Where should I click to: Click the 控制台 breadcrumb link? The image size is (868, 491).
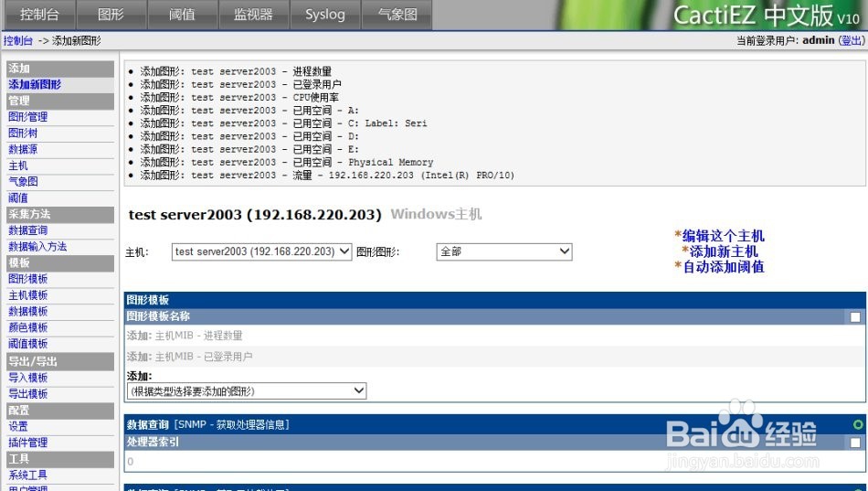pos(17,40)
